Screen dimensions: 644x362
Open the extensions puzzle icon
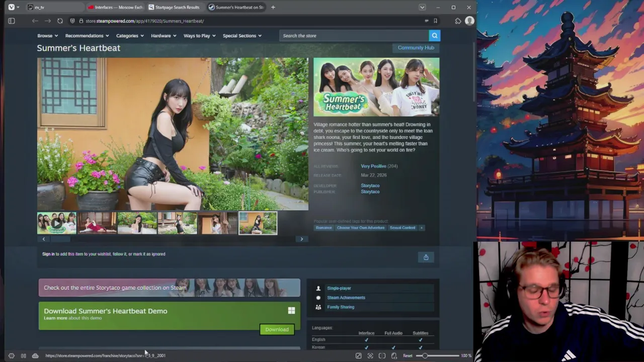[458, 21]
